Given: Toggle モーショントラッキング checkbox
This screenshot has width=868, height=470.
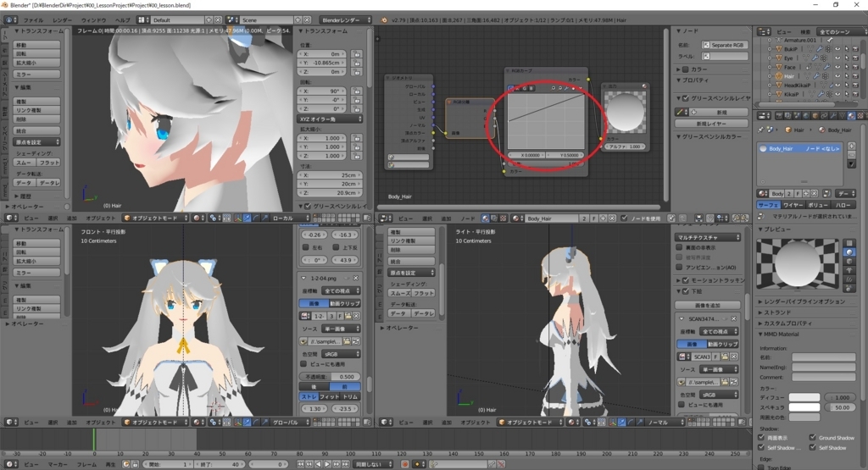Looking at the screenshot, I should point(685,280).
